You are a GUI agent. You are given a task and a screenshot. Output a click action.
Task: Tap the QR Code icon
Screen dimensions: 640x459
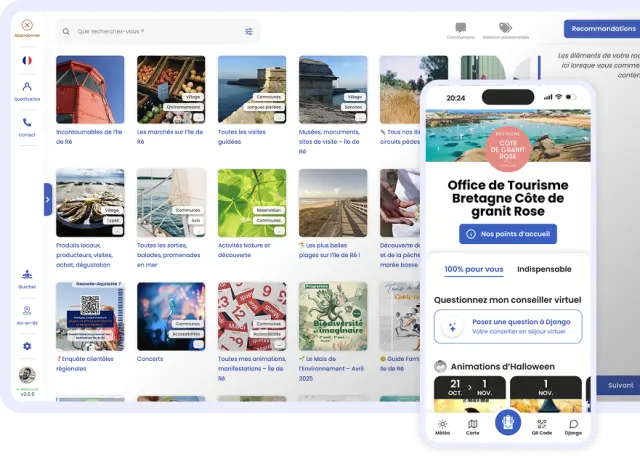pos(541,424)
